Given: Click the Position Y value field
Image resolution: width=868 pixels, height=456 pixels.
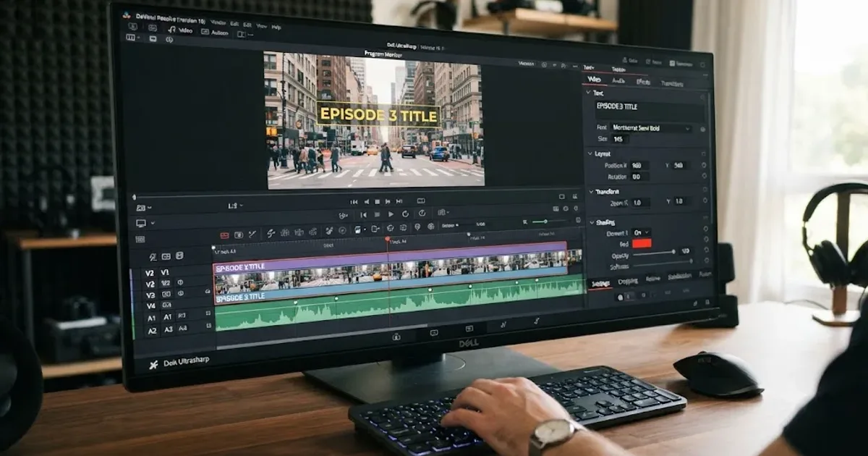Looking at the screenshot, I should [680, 165].
